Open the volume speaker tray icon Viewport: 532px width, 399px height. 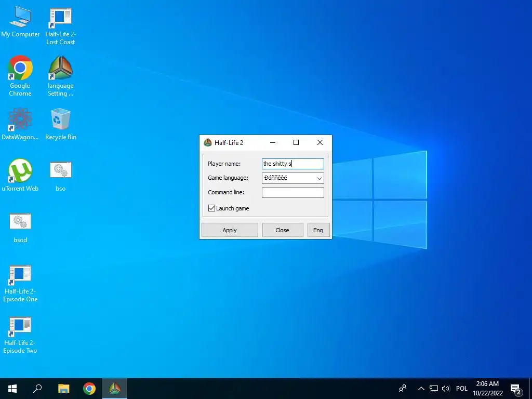coord(446,389)
